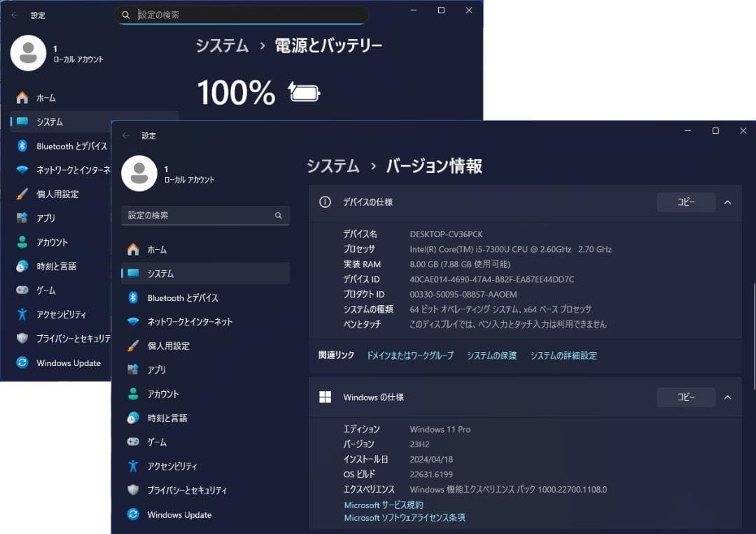Collapse the Windows の仕様 section
The image size is (756, 534).
[728, 397]
